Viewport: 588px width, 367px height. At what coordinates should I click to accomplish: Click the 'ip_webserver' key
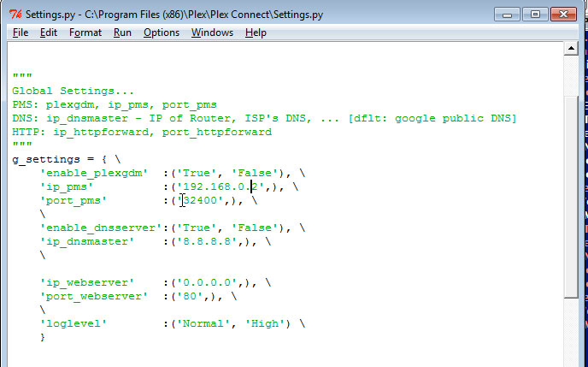pos(87,282)
